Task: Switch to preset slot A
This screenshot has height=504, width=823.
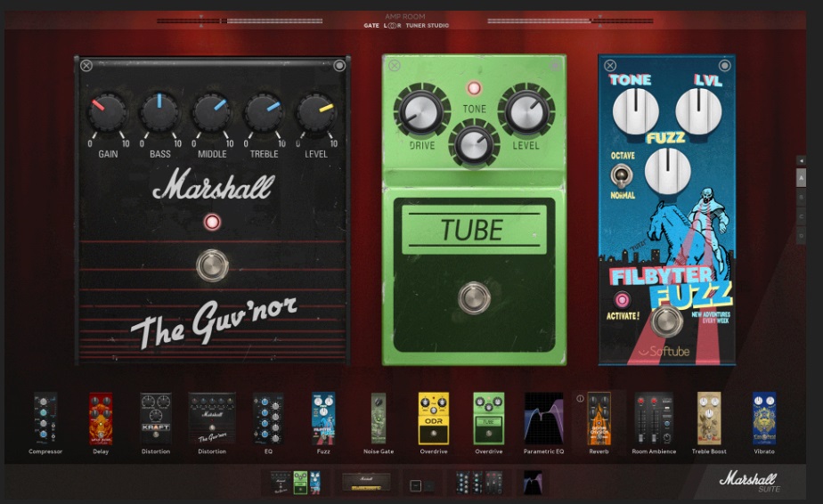Action: [x=801, y=177]
